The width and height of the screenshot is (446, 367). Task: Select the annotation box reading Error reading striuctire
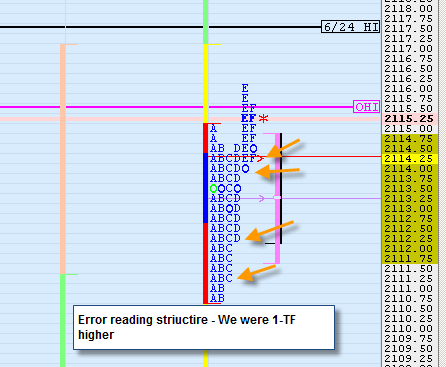pos(204,327)
